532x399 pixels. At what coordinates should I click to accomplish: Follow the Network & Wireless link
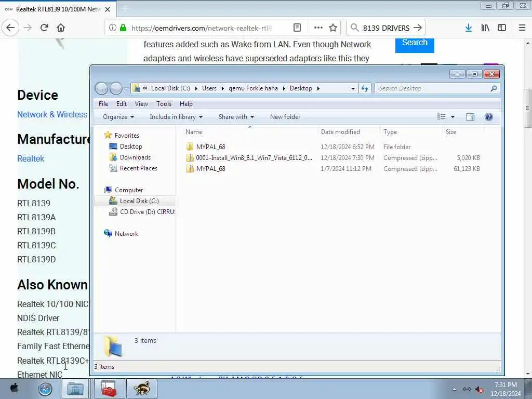(x=52, y=115)
